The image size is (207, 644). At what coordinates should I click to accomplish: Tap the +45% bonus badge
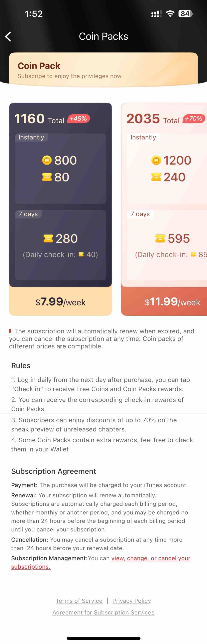point(79,119)
